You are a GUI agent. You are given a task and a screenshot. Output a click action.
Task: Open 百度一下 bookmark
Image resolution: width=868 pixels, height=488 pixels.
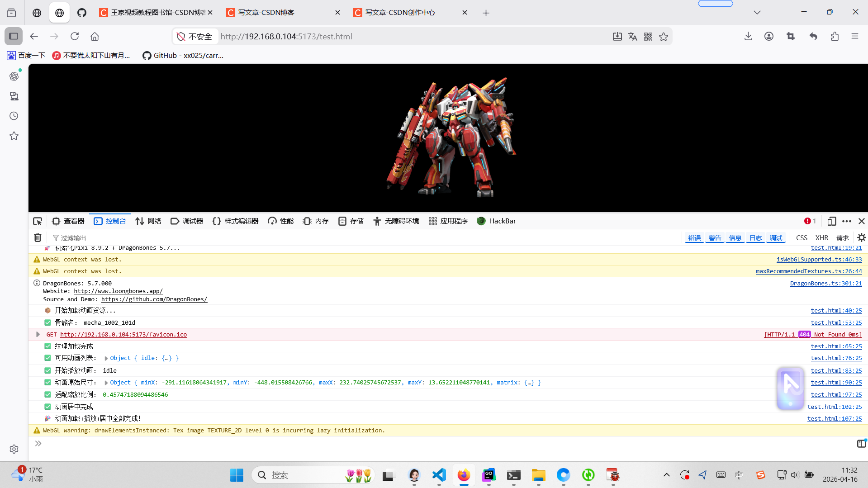pos(26,56)
